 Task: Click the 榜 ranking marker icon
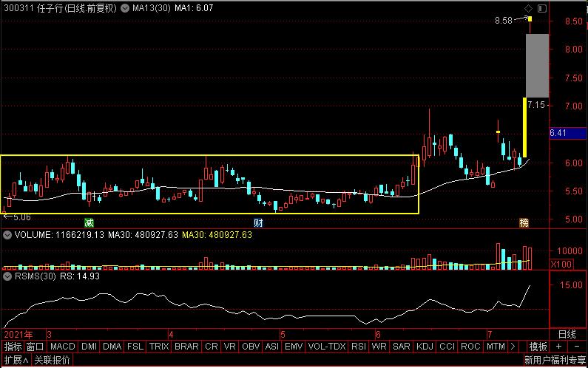(524, 223)
